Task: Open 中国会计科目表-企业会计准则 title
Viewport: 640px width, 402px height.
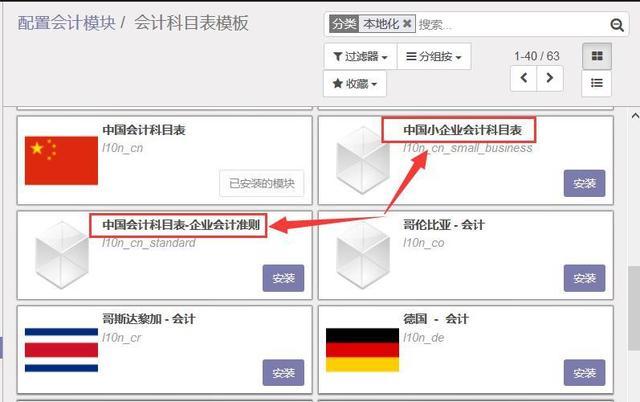Action: click(x=181, y=224)
